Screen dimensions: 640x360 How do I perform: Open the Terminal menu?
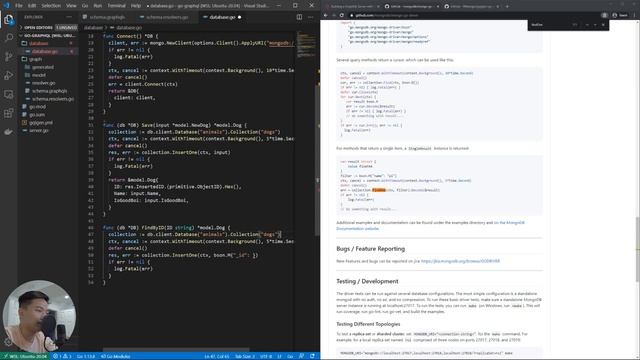click(x=117, y=6)
